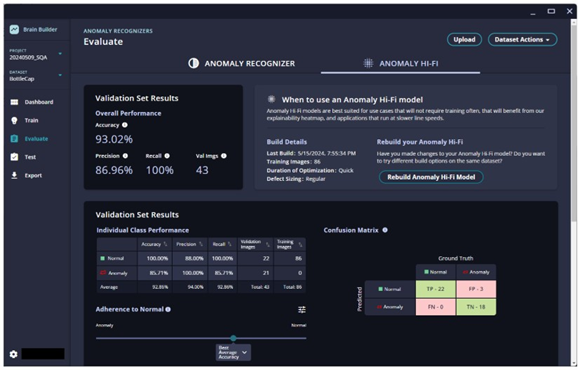Click the FP - 3 confusion matrix cell
Screen dimensions: 580x370
tap(476, 289)
